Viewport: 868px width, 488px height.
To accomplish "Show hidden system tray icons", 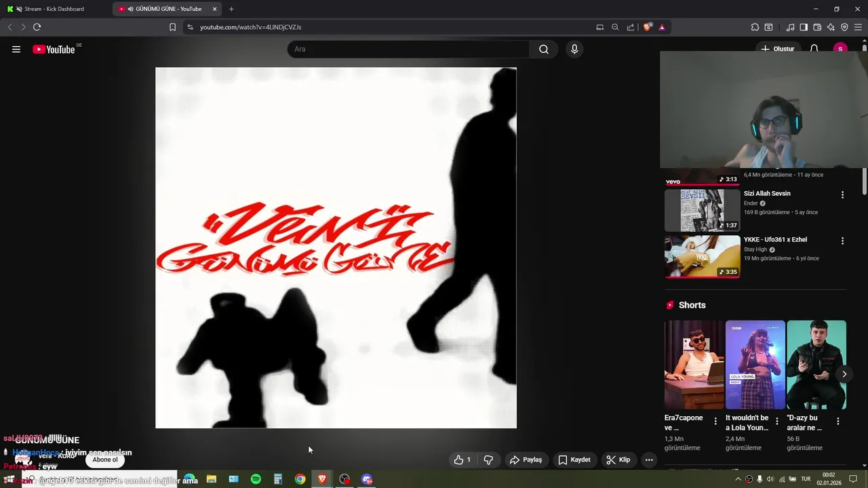I will 738,479.
